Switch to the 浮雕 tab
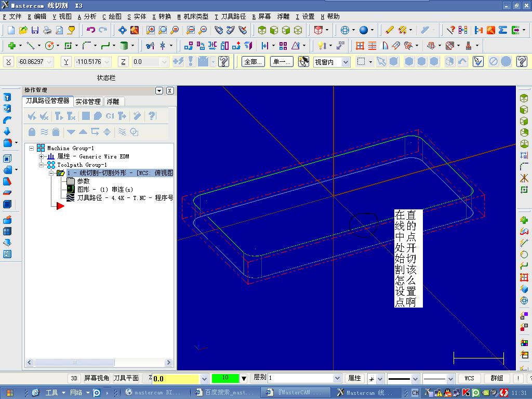Screen dimensions: 532x399 tap(113, 101)
